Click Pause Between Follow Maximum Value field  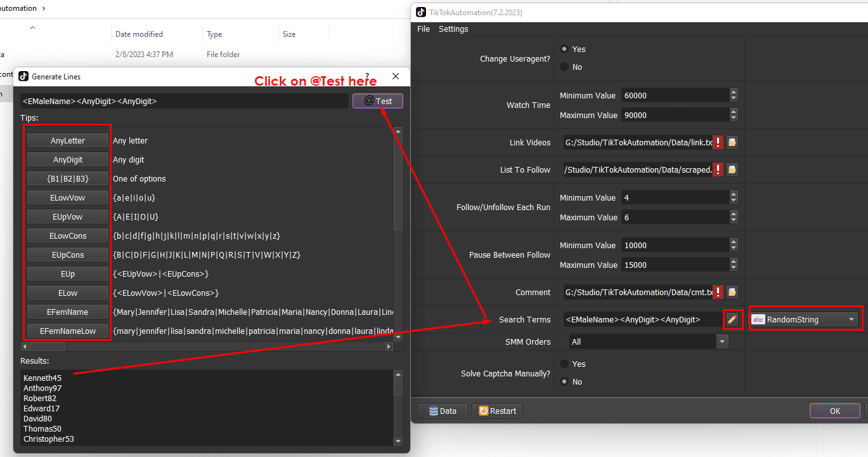[x=675, y=265]
